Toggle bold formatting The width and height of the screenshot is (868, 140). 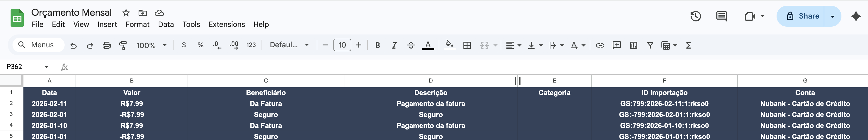377,45
